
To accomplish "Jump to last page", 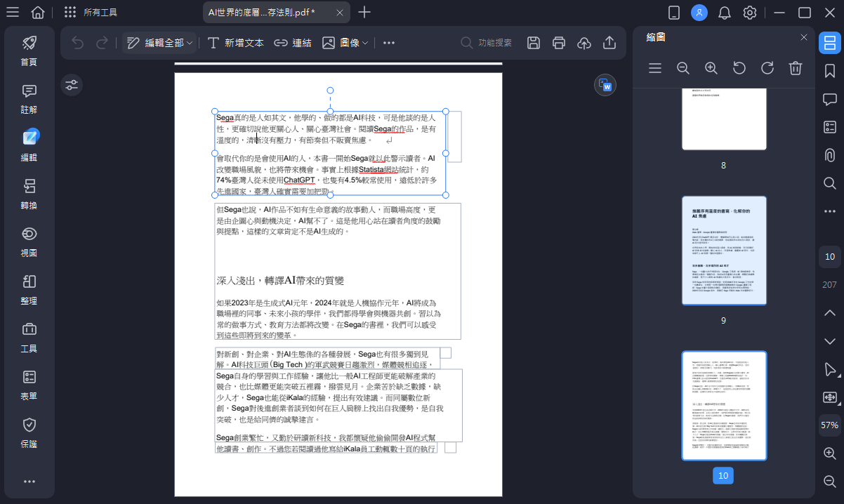I will 830,284.
